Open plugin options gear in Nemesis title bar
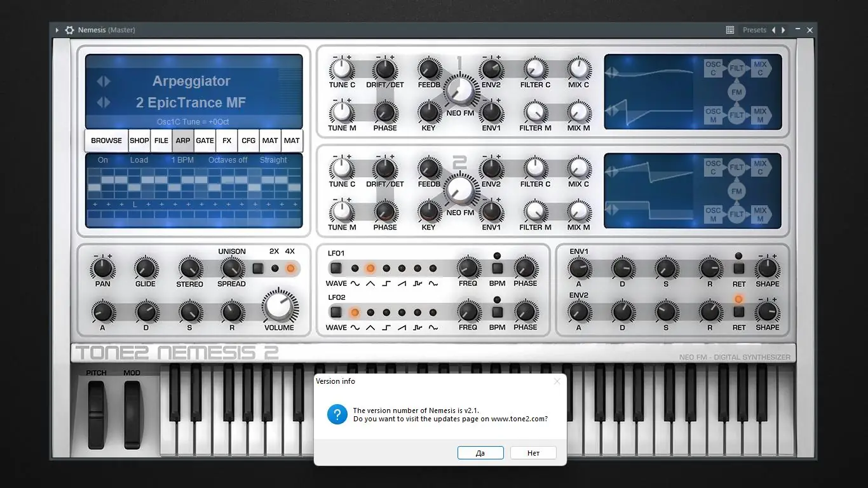Image resolution: width=868 pixels, height=488 pixels. (70, 30)
